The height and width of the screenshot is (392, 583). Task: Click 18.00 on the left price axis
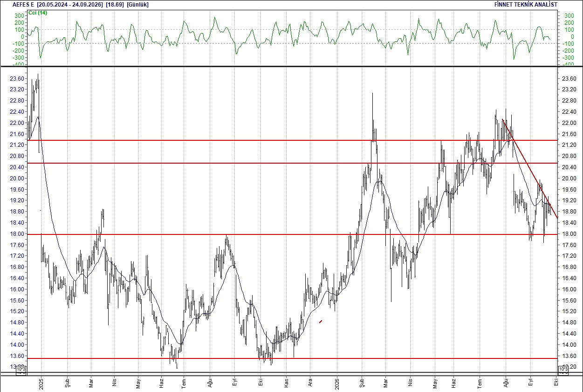(x=17, y=234)
